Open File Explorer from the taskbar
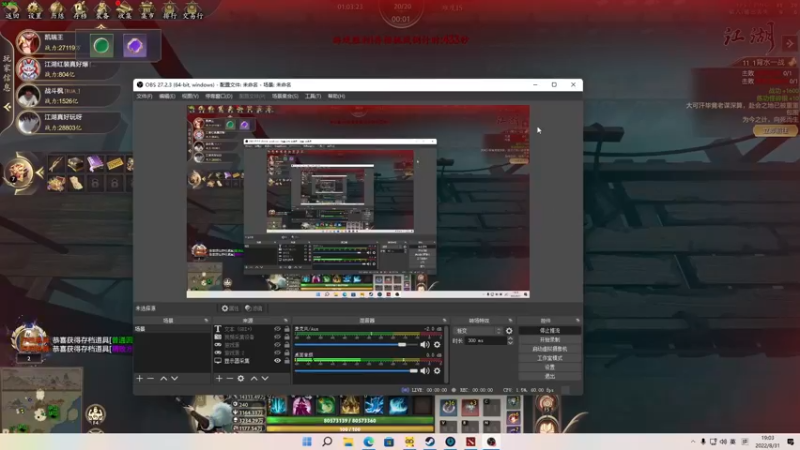The width and height of the screenshot is (800, 450). [x=348, y=442]
